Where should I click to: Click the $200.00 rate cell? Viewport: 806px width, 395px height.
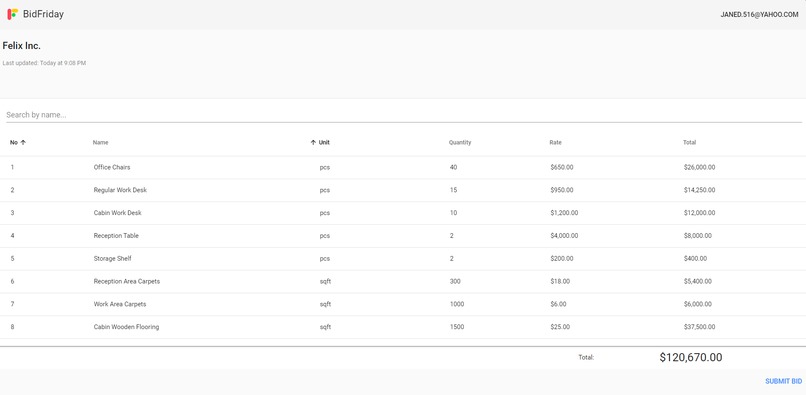coord(561,258)
